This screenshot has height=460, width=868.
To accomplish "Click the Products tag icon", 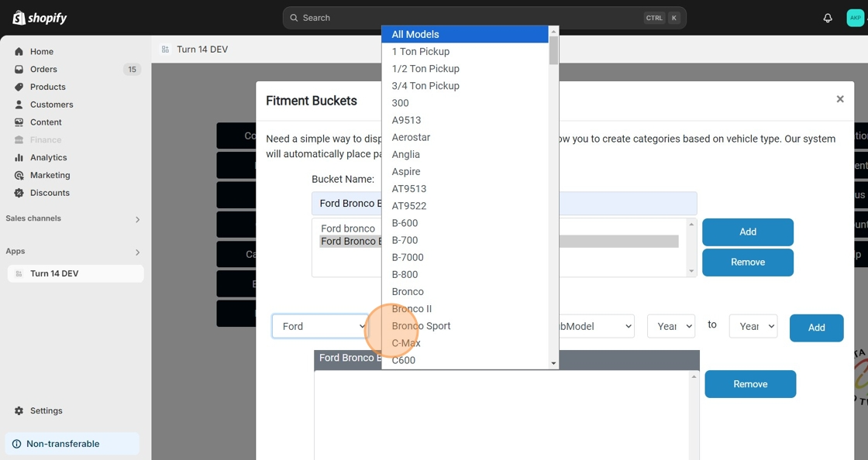I will 19,87.
